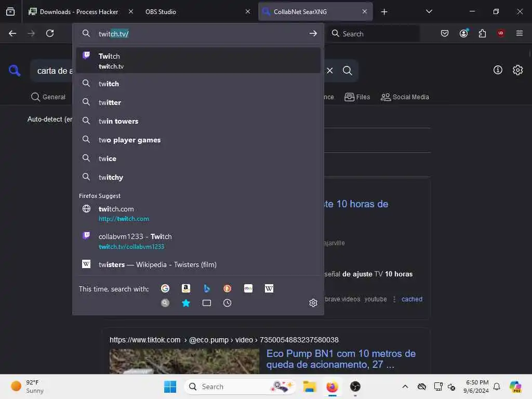Open SearXNG preferences gear icon
This screenshot has height=399, width=532.
[x=518, y=70]
